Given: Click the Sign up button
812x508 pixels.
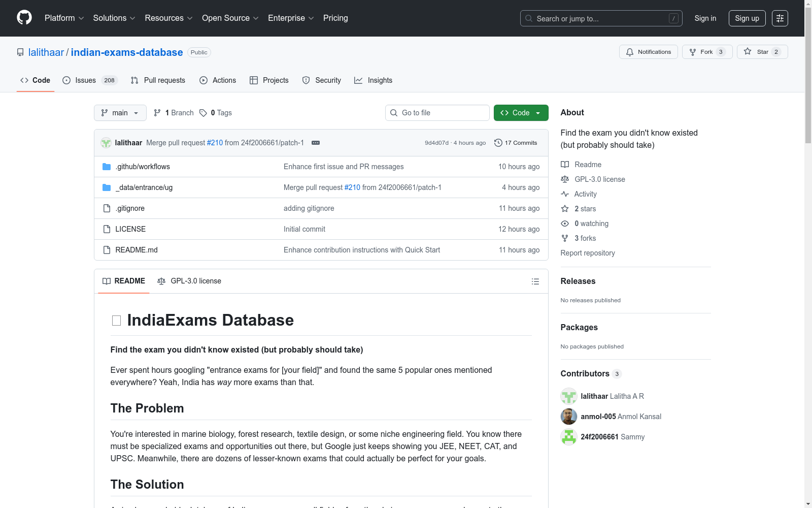Looking at the screenshot, I should pyautogui.click(x=747, y=18).
